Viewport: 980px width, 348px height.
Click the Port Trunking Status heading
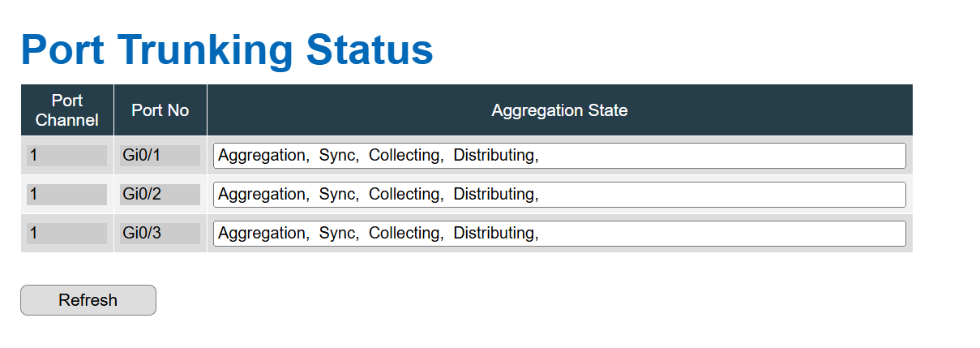point(227,49)
